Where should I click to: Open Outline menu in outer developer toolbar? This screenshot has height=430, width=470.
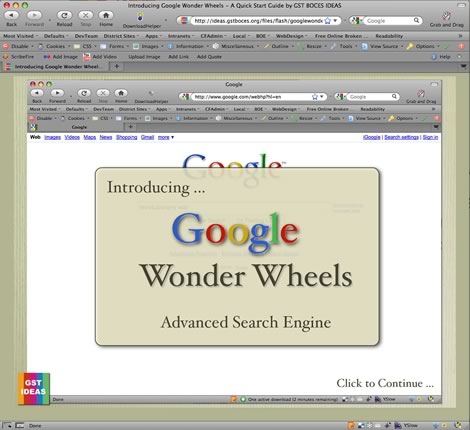pos(278,46)
